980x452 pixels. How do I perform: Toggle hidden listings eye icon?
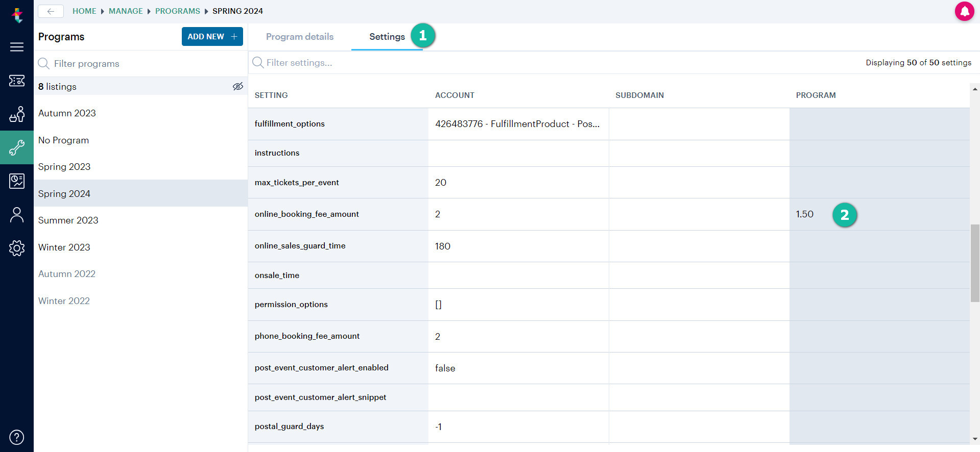point(238,86)
